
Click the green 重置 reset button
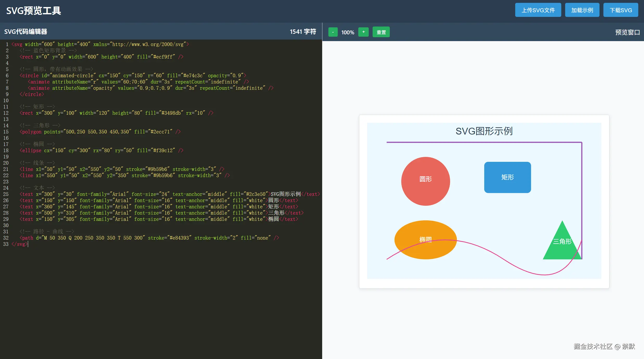pos(381,32)
